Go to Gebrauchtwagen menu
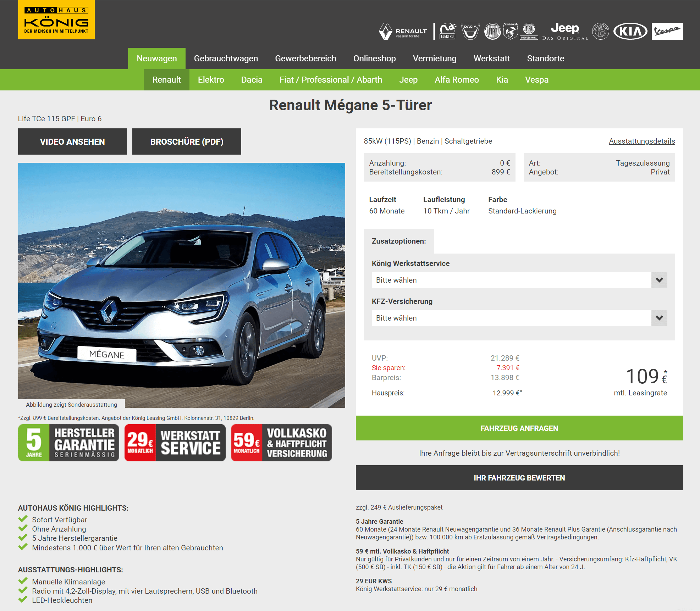 (226, 59)
